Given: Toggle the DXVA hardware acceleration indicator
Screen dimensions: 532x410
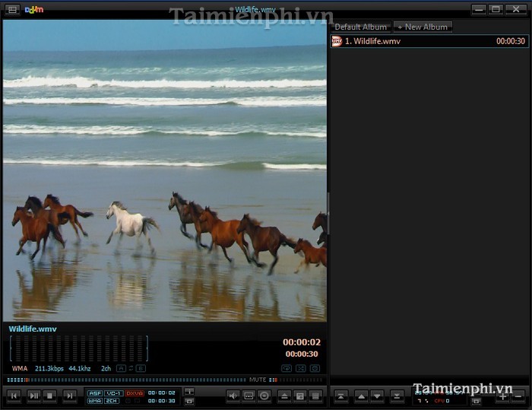Looking at the screenshot, I should (135, 393).
